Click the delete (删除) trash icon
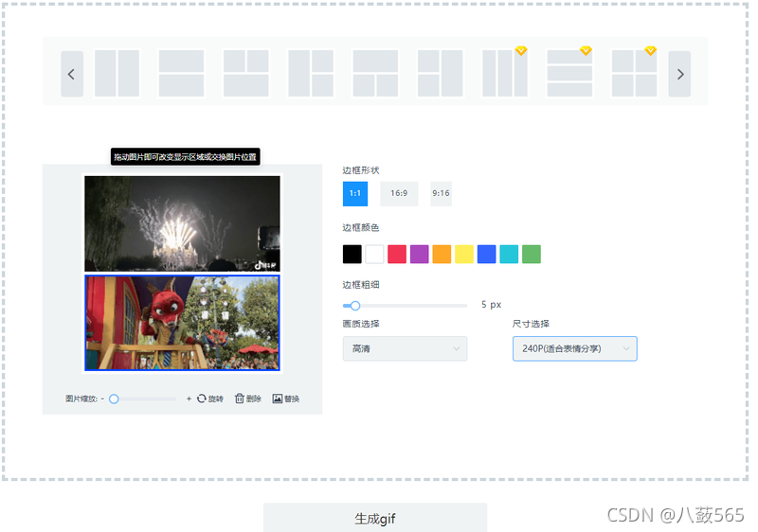Viewport: 758px width, 532px height. 240,399
